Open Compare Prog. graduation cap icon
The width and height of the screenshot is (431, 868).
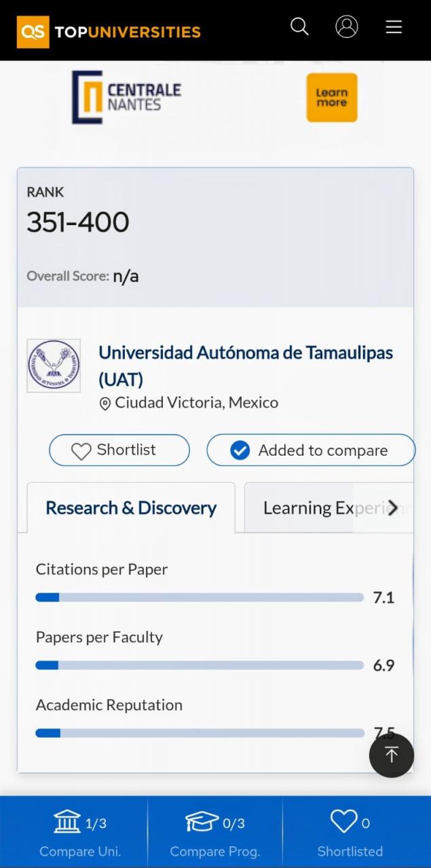click(x=202, y=822)
